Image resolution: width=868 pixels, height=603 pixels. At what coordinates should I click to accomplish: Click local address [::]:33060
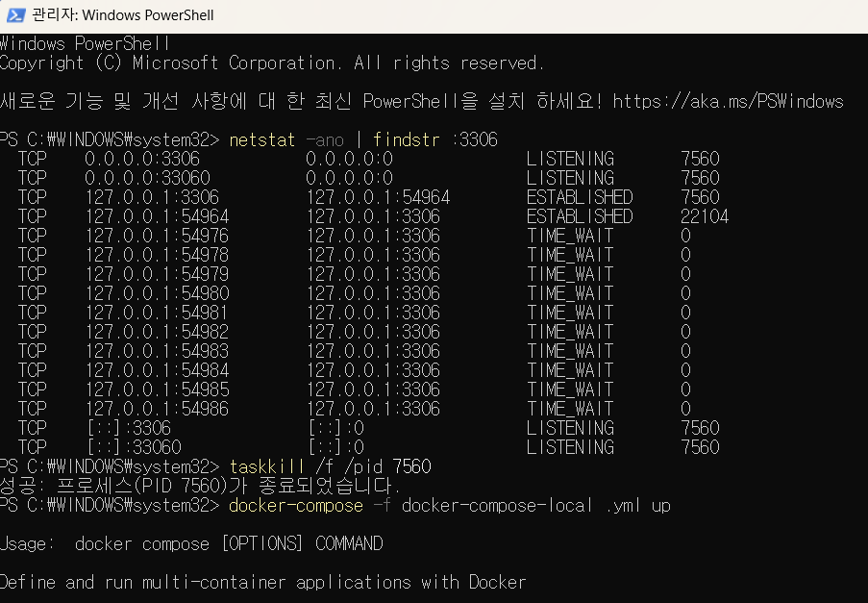pyautogui.click(x=134, y=447)
